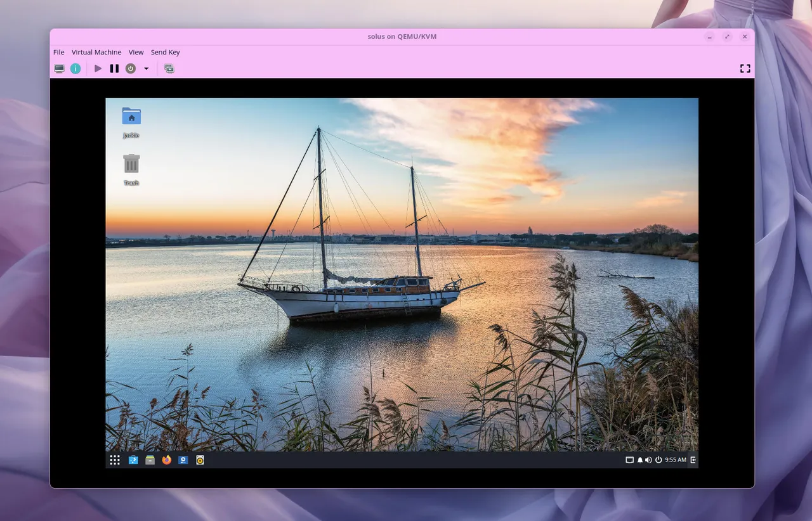Open the jackie home folder on desktop
The height and width of the screenshot is (521, 812).
[131, 117]
